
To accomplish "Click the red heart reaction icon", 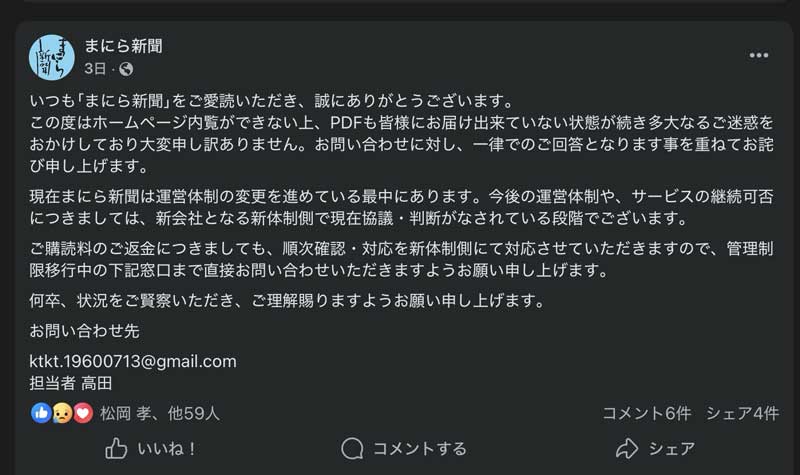I will pos(82,412).
